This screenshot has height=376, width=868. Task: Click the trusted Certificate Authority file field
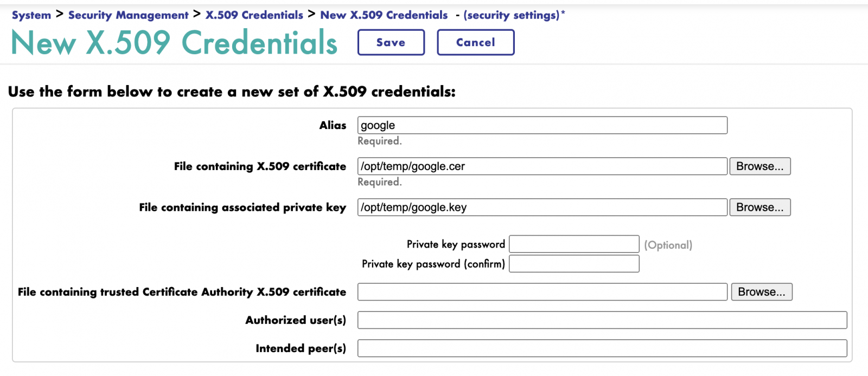(542, 292)
